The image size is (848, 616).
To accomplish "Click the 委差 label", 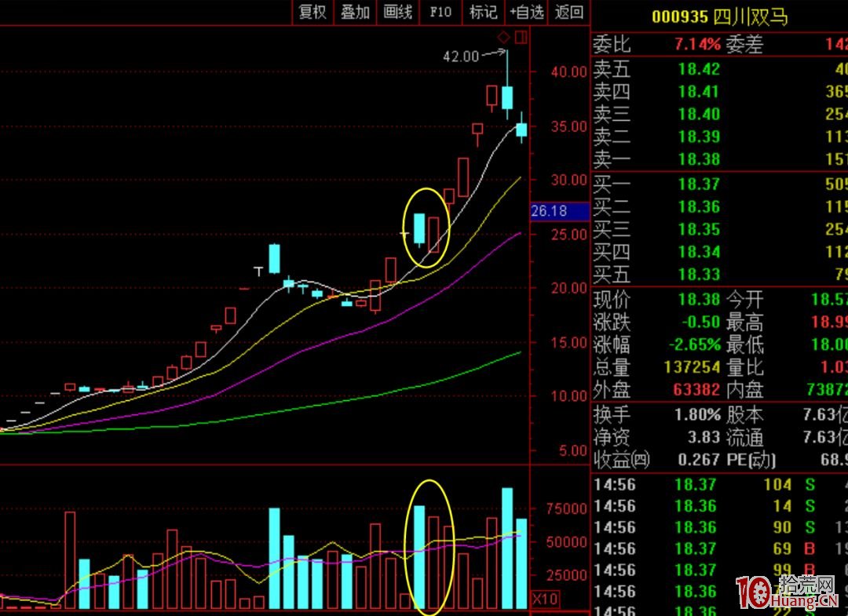I will click(x=744, y=44).
